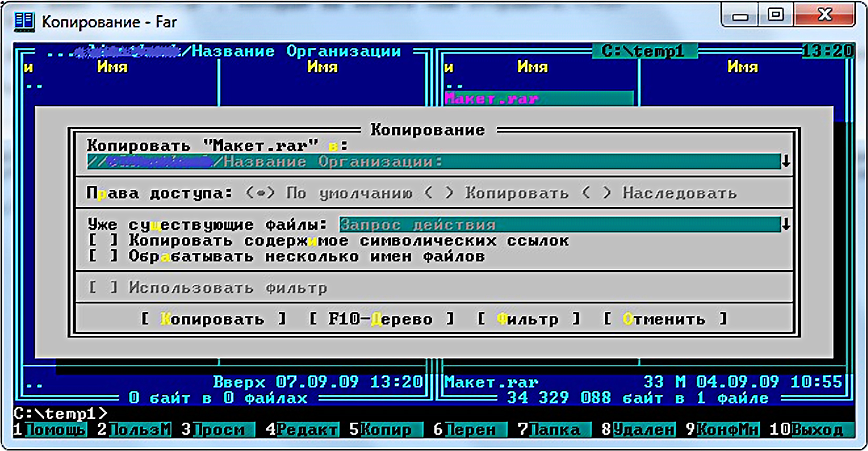Click the 'Фильтр' dialog button
The height and width of the screenshot is (451, 868).
click(529, 319)
